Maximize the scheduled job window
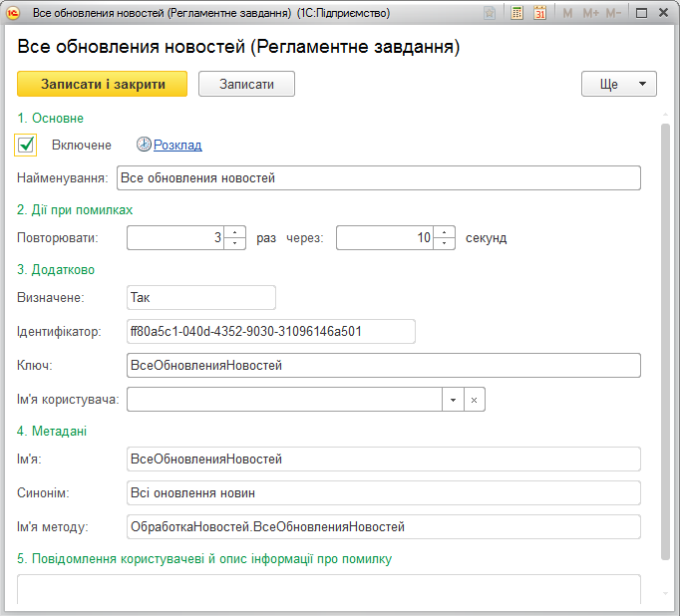Image resolution: width=680 pixels, height=616 pixels. pos(641,13)
